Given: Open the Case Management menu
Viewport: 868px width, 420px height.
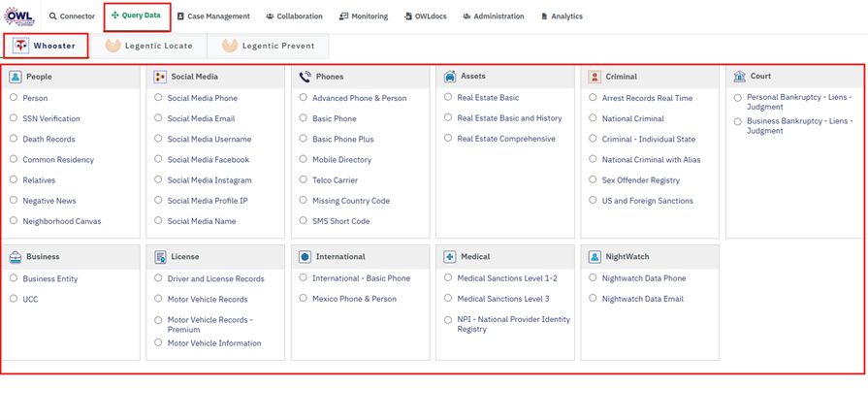Looking at the screenshot, I should pos(213,16).
